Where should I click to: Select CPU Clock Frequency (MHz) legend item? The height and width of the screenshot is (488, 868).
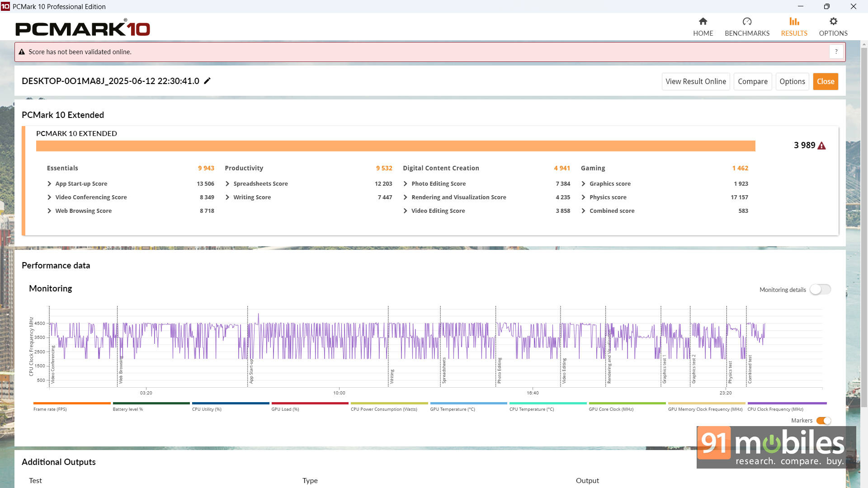click(787, 406)
